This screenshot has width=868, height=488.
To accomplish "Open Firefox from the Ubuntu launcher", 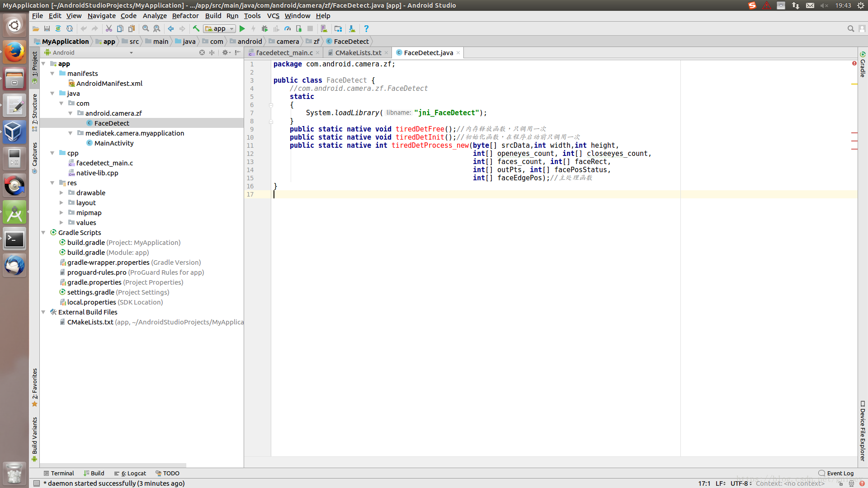I will [x=14, y=52].
